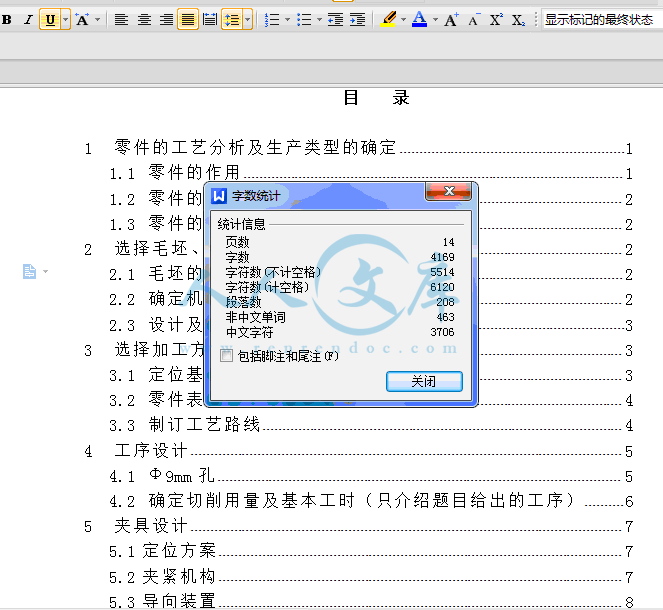The width and height of the screenshot is (663, 610).
Task: Open TOC entry 1.1 零件的作用
Action: [x=371, y=173]
